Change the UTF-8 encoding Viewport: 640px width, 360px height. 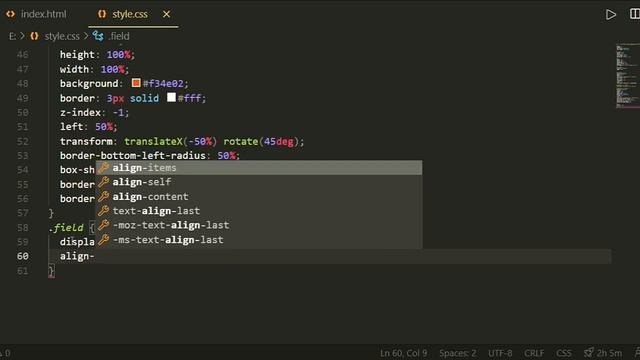coord(500,353)
